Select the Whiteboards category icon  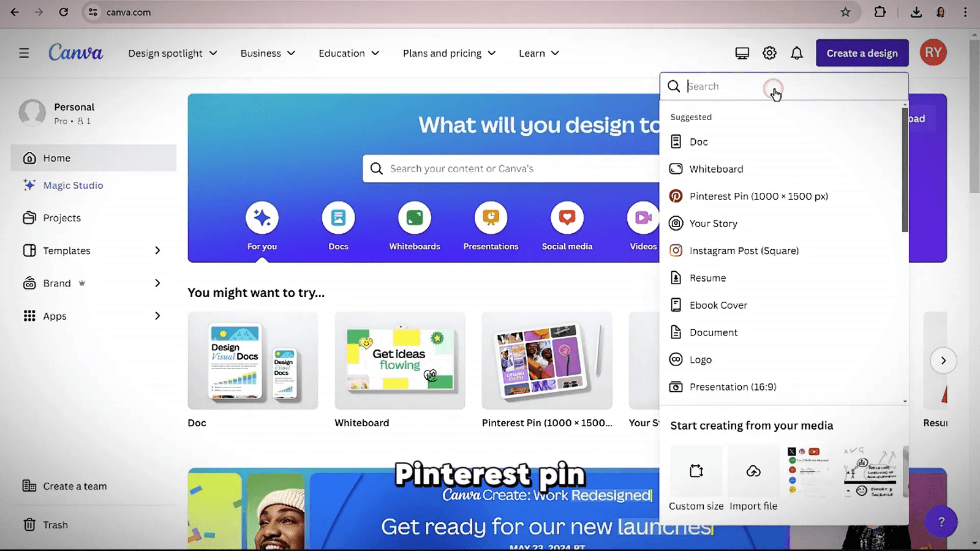click(415, 217)
